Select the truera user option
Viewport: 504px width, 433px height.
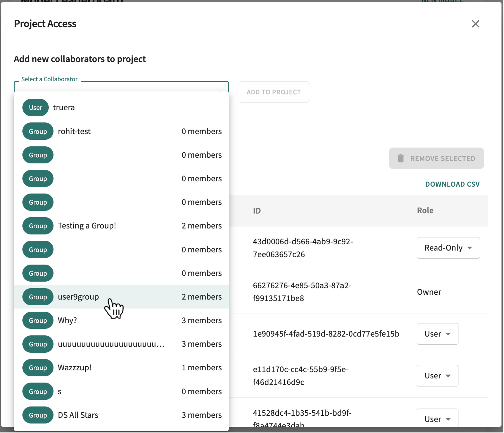[121, 107]
